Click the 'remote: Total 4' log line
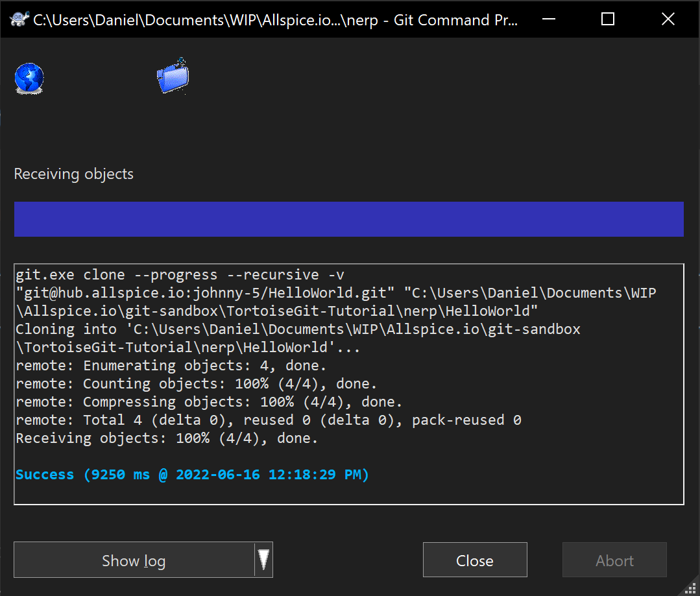Image resolution: width=700 pixels, height=596 pixels. tap(269, 420)
